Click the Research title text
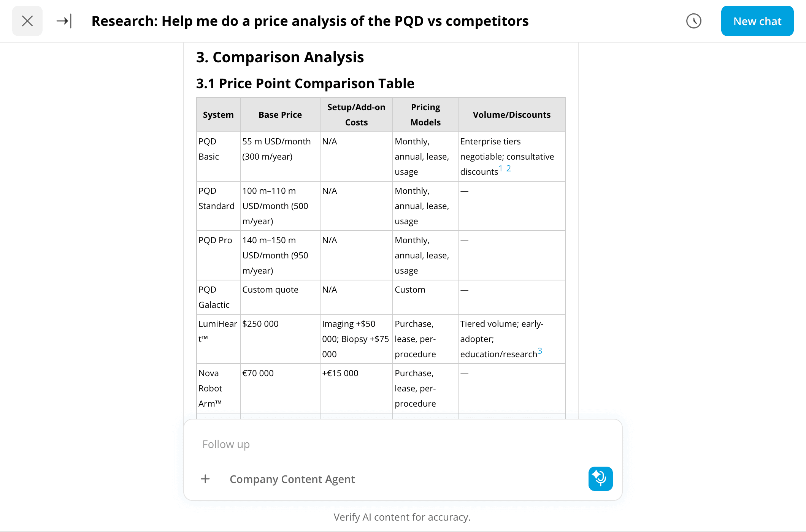806x532 pixels. click(x=310, y=21)
